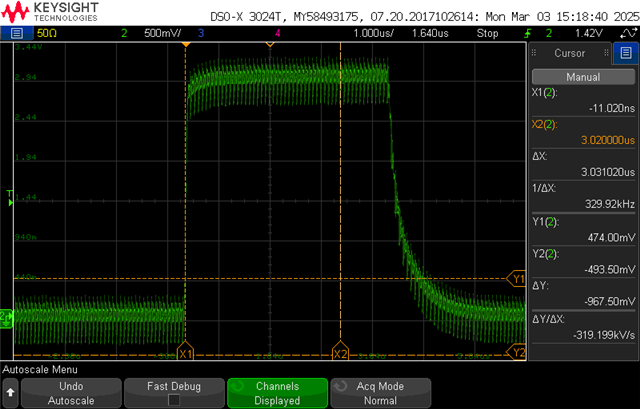Select channel 2 500mV/ scale

[x=162, y=33]
